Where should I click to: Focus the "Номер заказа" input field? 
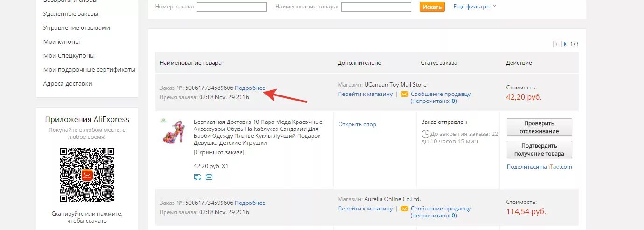pyautogui.click(x=232, y=7)
